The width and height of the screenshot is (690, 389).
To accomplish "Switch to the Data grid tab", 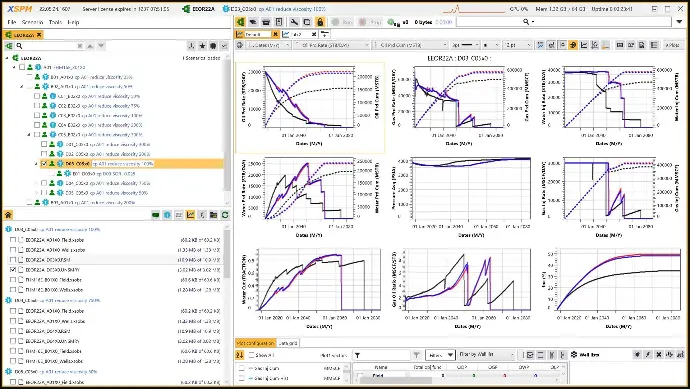I will pos(288,343).
